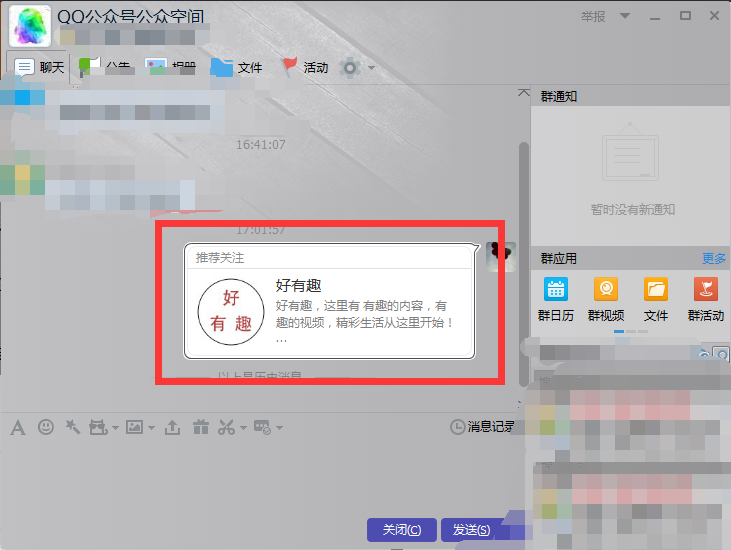Click the 好有趣 circular logo
Viewport: 731px width, 550px height.
coord(231,312)
